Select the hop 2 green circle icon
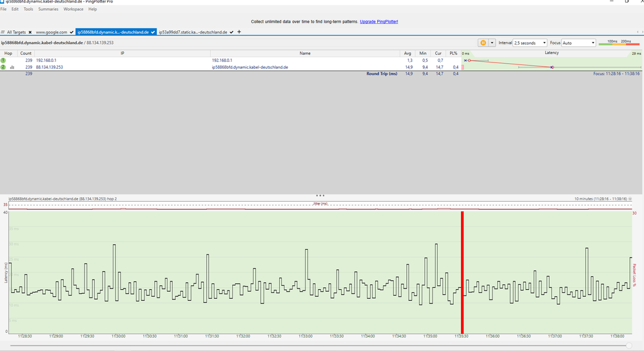 tap(3, 68)
